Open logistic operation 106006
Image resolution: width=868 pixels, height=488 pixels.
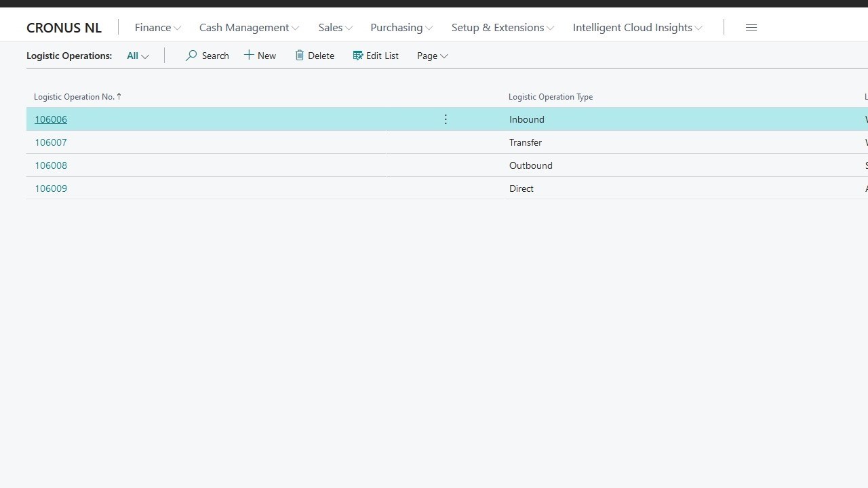coord(51,119)
